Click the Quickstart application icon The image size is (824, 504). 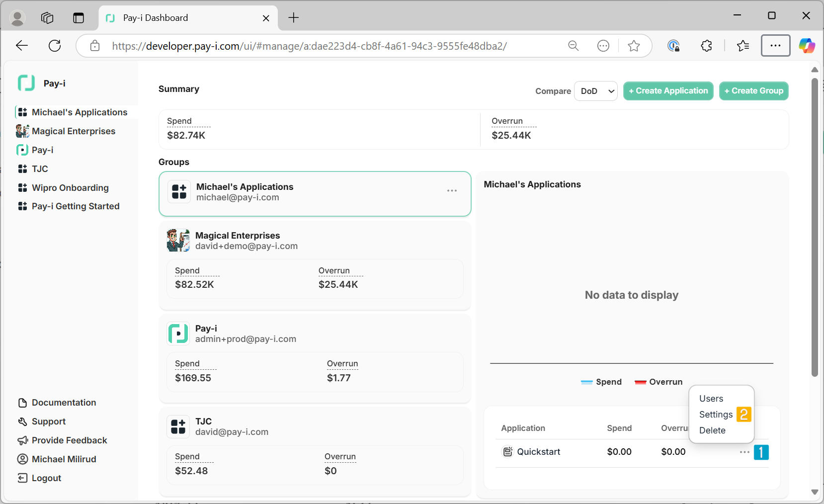[507, 452]
